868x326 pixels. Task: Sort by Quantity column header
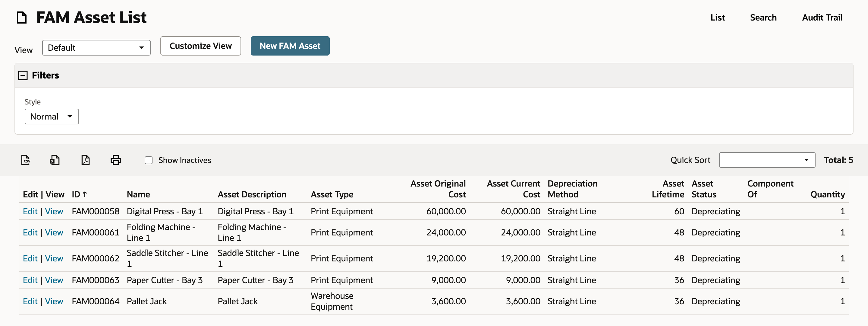pyautogui.click(x=828, y=194)
